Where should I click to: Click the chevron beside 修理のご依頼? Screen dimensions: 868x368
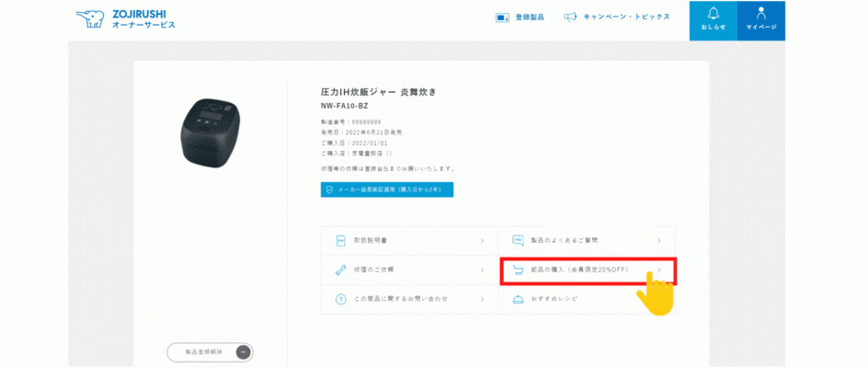click(x=482, y=270)
